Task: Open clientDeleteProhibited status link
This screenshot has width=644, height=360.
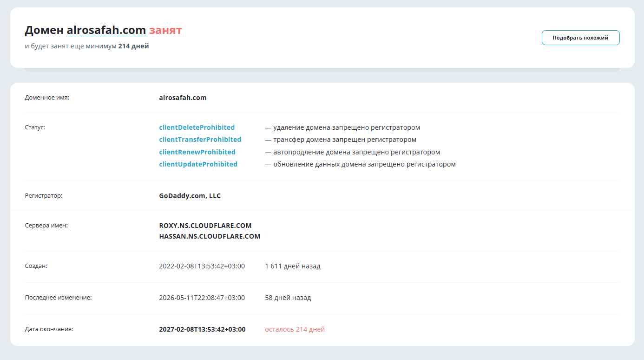Action: point(197,127)
